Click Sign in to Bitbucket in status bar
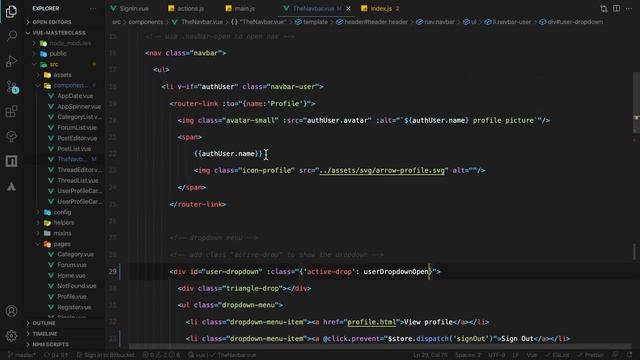640x360 pixels. (105, 355)
